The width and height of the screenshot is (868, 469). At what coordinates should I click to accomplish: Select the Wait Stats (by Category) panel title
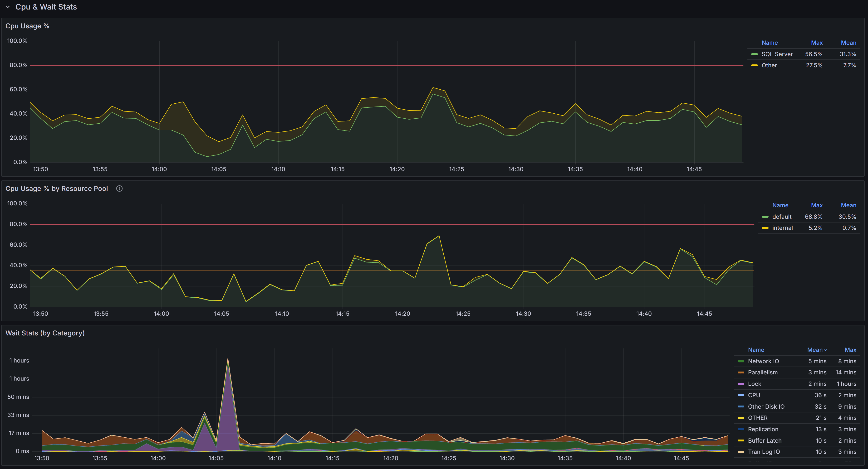[45, 333]
